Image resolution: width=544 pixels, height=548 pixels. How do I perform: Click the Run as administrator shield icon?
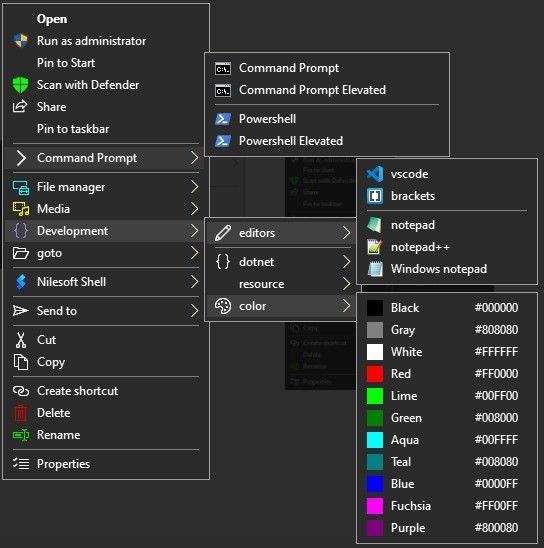tap(21, 41)
